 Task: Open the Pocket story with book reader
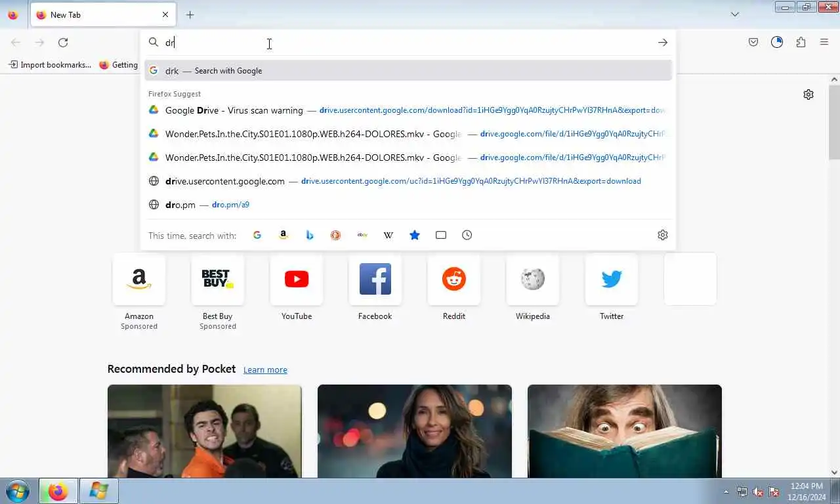coord(625,431)
